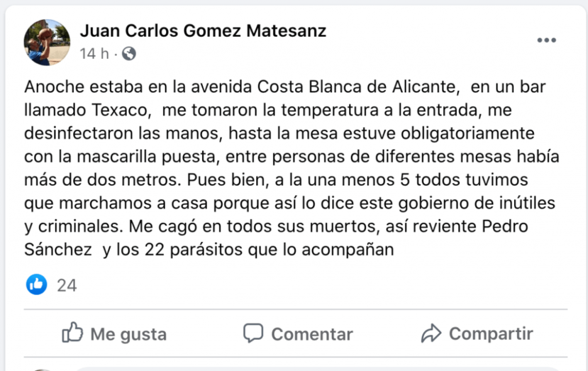Click the small avatar beside the comment box

click(44, 369)
